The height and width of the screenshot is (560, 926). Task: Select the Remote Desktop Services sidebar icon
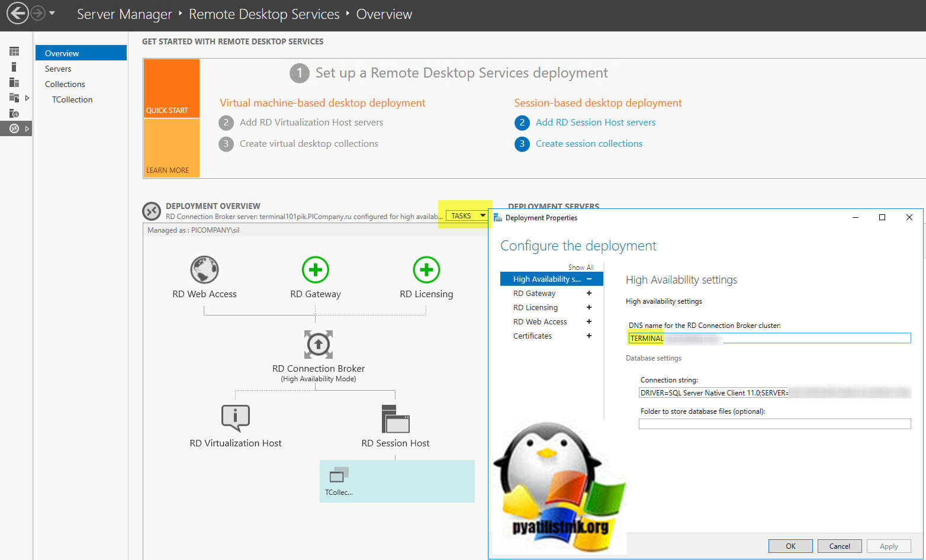click(14, 128)
